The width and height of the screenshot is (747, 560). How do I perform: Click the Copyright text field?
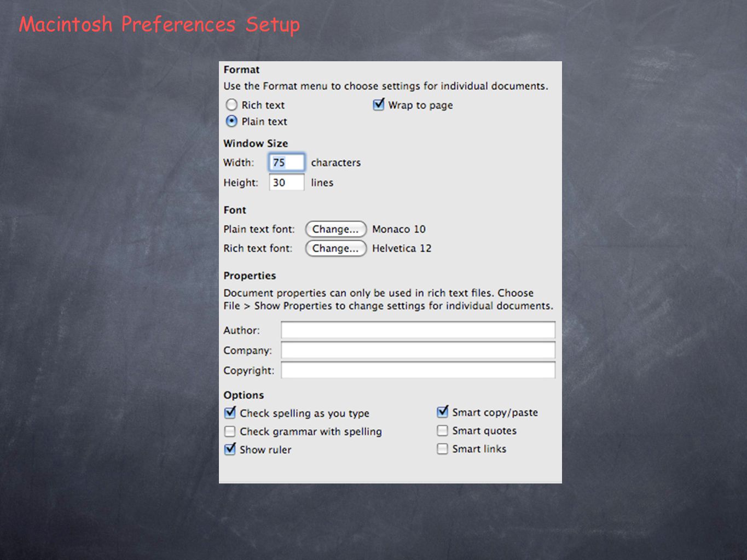click(418, 370)
